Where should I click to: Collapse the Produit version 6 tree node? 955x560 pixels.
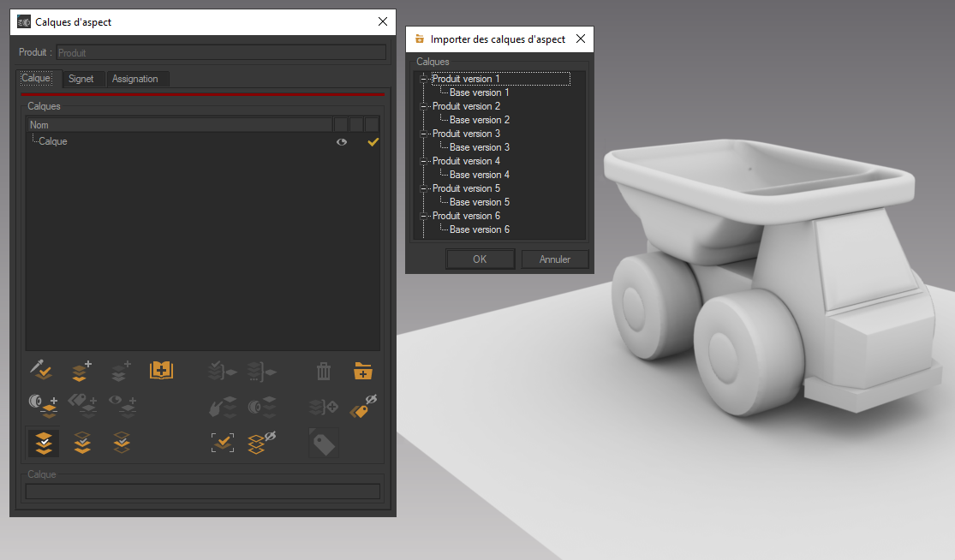tap(422, 215)
